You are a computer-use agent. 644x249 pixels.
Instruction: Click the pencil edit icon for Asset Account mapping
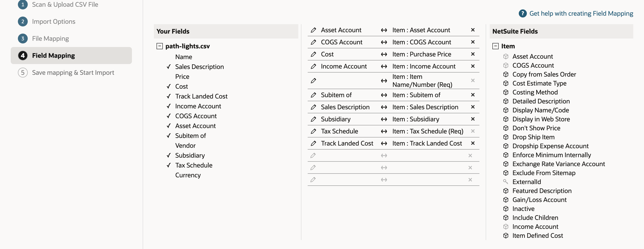(x=313, y=30)
